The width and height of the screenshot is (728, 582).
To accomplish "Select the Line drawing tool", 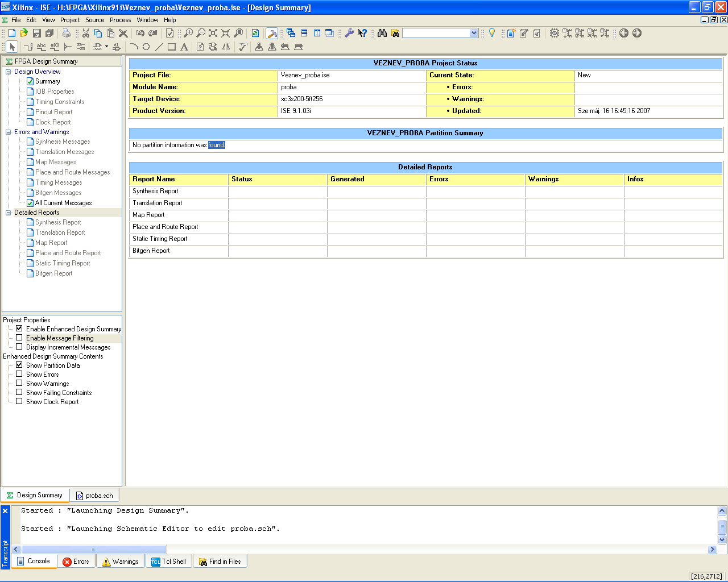I will [x=159, y=47].
